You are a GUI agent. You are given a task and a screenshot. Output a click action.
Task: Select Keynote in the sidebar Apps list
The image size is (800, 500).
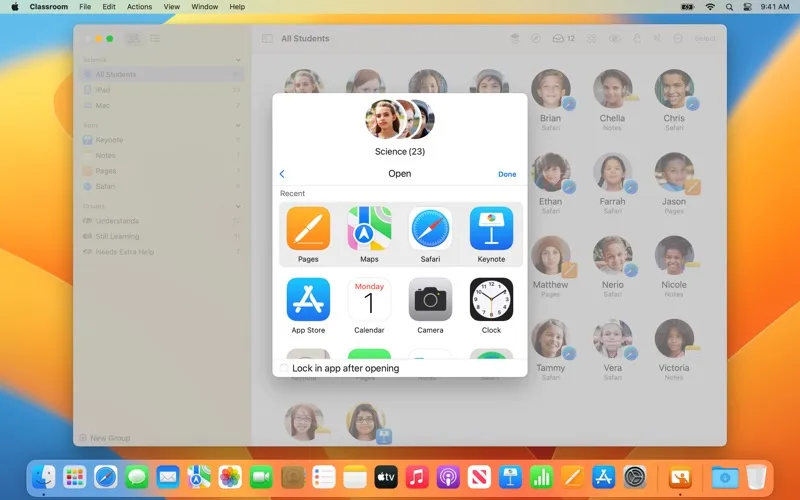[x=162, y=140]
